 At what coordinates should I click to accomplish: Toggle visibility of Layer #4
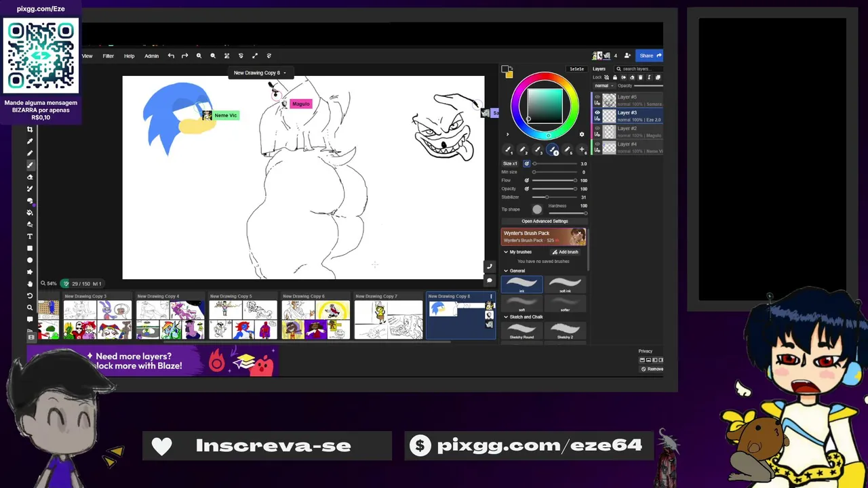tap(597, 144)
